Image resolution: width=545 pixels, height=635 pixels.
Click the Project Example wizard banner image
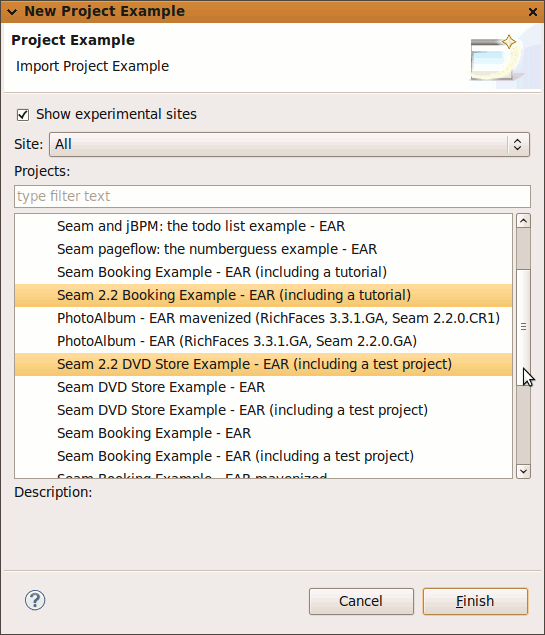[501, 59]
